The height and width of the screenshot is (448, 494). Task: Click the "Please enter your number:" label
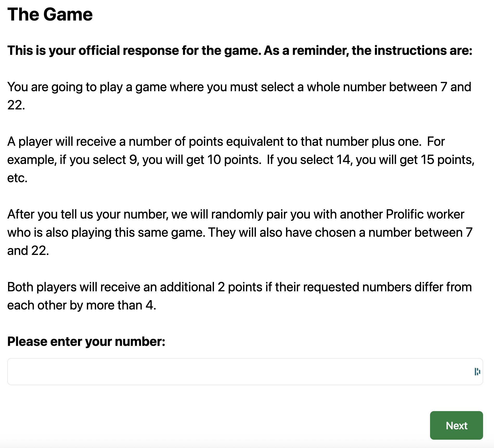pyautogui.click(x=86, y=341)
